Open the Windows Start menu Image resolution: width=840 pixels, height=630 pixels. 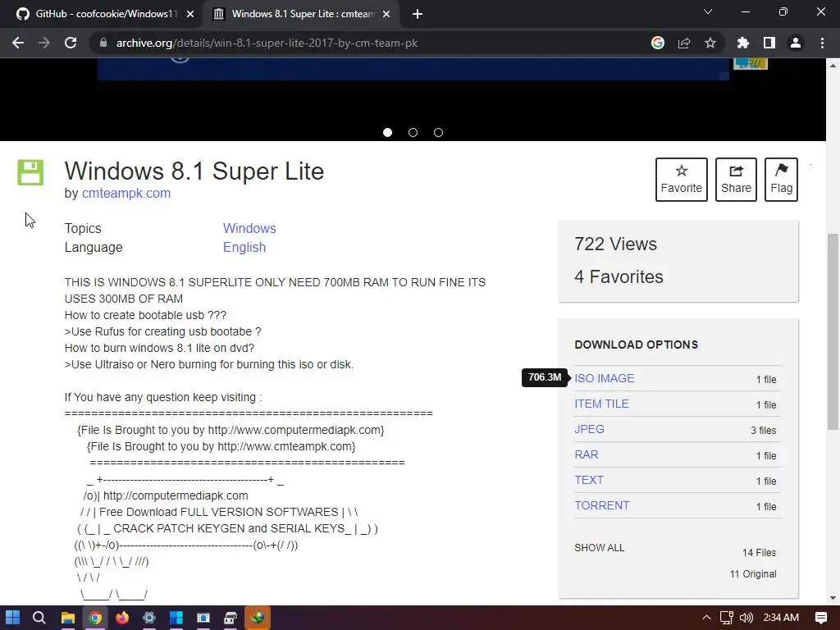click(12, 618)
